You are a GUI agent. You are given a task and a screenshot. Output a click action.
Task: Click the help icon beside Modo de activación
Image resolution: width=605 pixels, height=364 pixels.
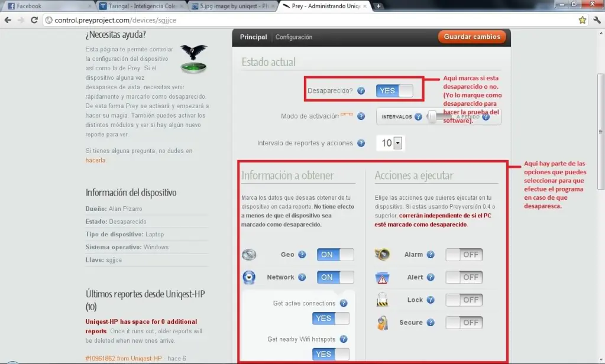tap(361, 116)
